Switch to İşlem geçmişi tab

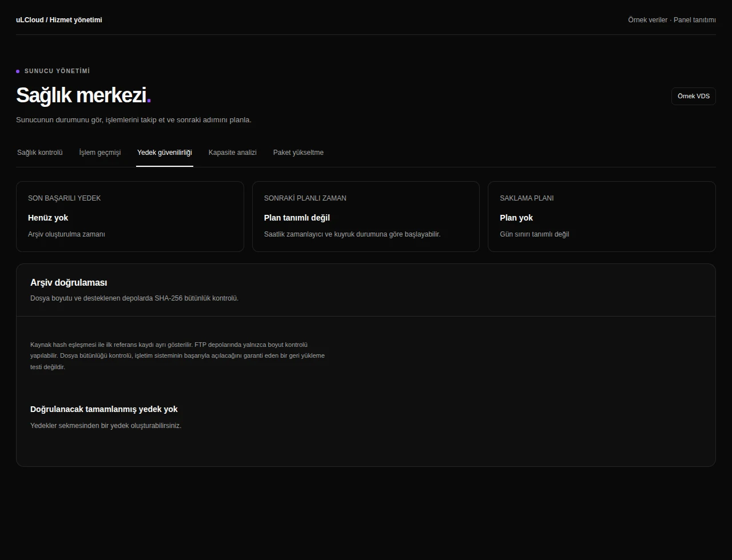point(100,153)
